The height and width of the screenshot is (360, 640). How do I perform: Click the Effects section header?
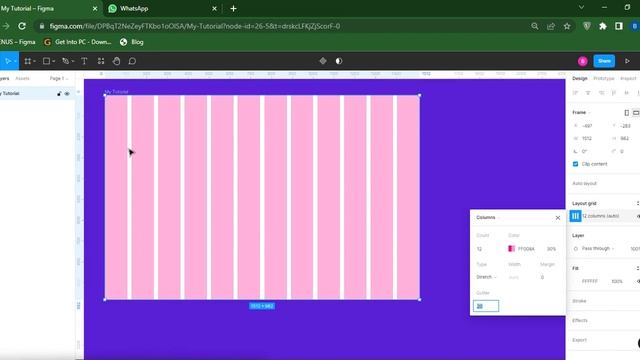click(x=580, y=320)
